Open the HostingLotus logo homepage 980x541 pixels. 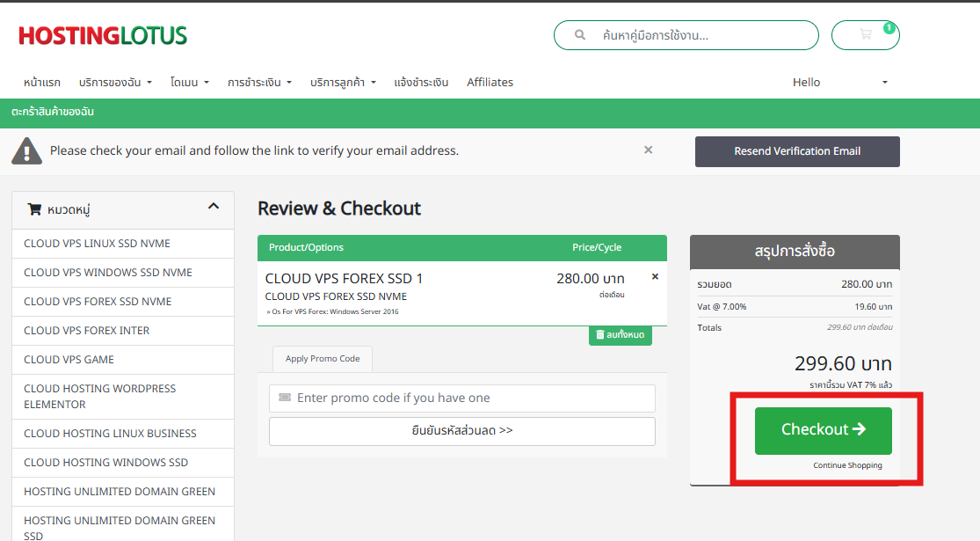coord(103,36)
